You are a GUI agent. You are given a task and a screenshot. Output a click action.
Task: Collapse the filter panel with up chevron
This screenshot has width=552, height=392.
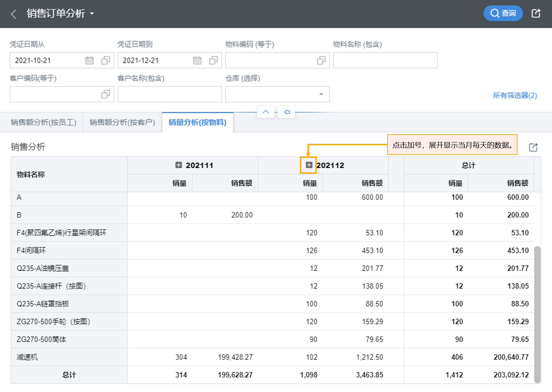coord(266,112)
